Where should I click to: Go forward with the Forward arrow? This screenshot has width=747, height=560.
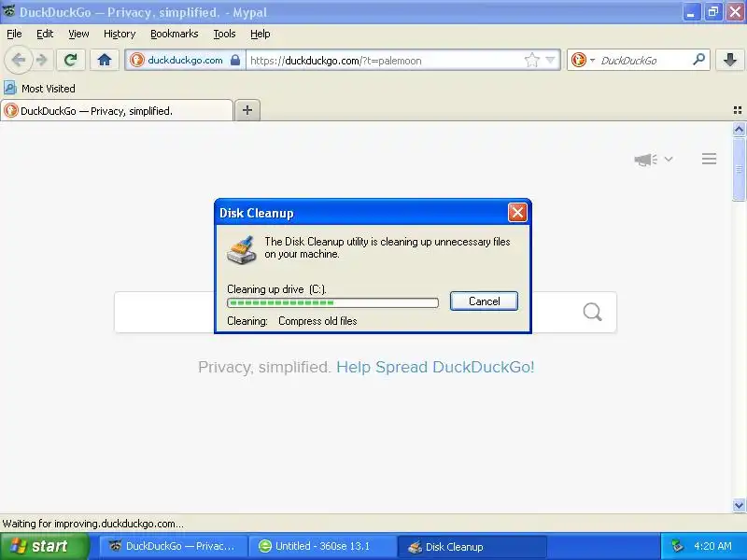point(42,60)
